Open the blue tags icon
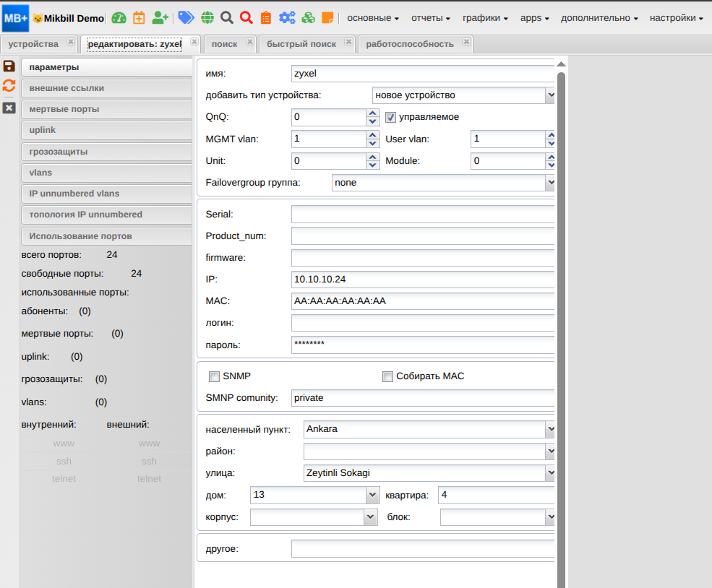The width and height of the screenshot is (712, 588). 186,17
